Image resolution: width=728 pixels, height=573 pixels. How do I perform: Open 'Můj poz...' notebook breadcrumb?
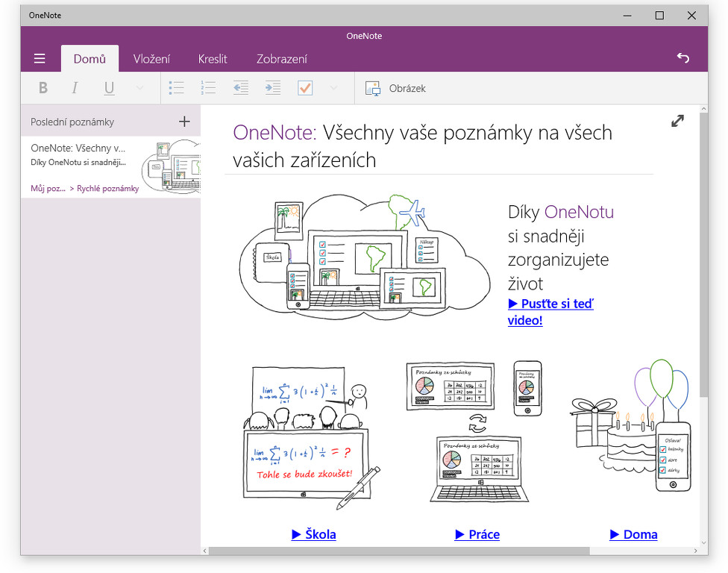(x=48, y=189)
